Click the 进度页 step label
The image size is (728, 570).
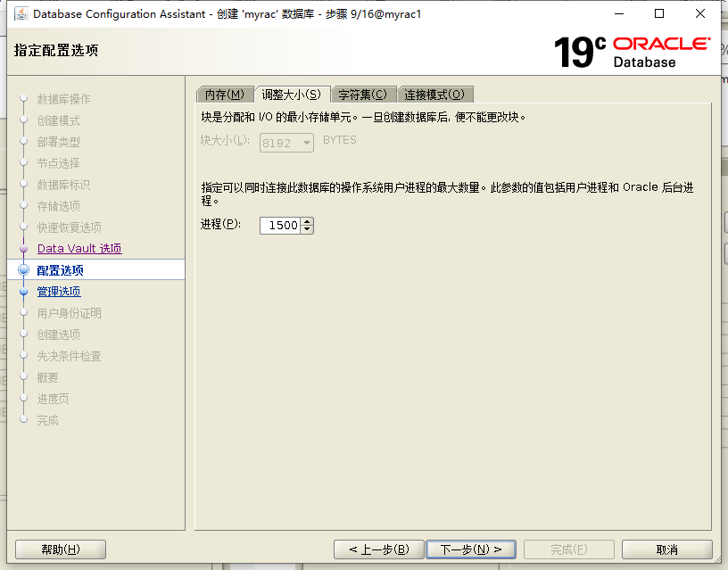[53, 399]
